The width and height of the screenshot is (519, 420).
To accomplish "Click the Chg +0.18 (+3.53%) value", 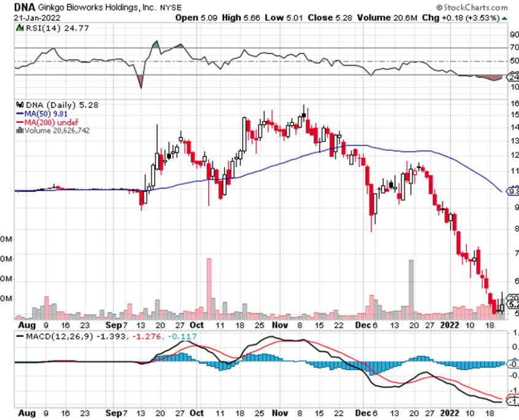I will (x=461, y=18).
